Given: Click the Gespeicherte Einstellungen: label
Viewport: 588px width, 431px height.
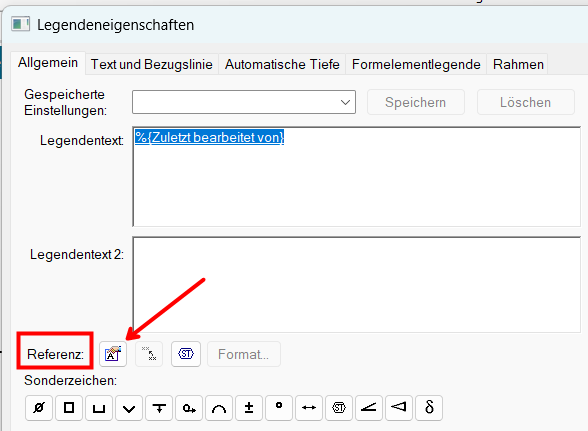Looking at the screenshot, I should pyautogui.click(x=65, y=102).
